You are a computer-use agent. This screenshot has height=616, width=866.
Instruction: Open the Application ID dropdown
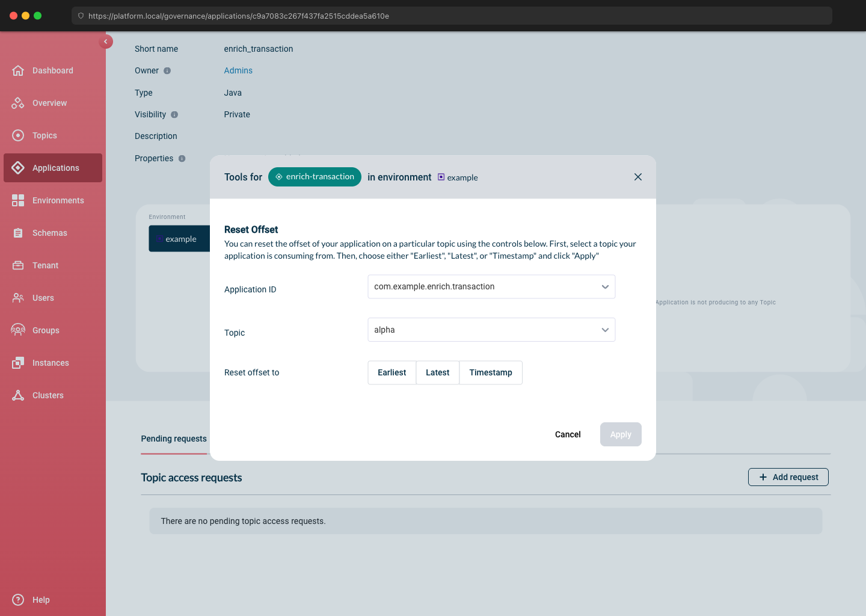click(605, 287)
